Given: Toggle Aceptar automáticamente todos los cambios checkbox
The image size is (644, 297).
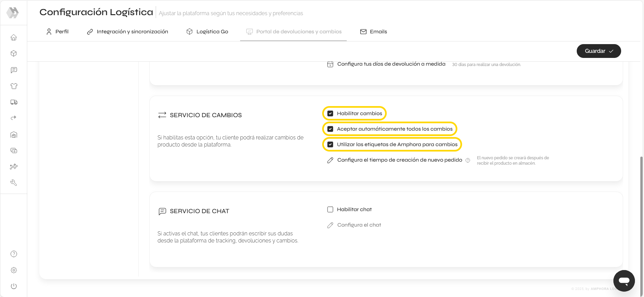Looking at the screenshot, I should pos(330,129).
